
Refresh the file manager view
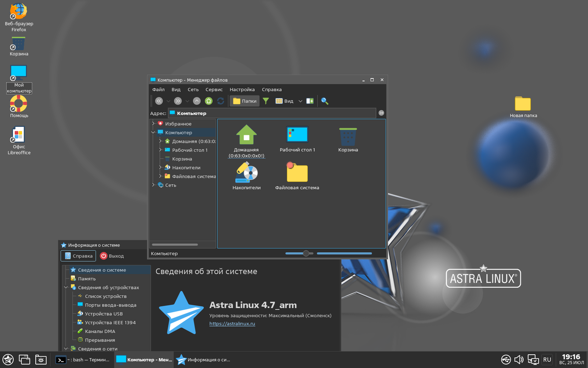click(x=221, y=101)
